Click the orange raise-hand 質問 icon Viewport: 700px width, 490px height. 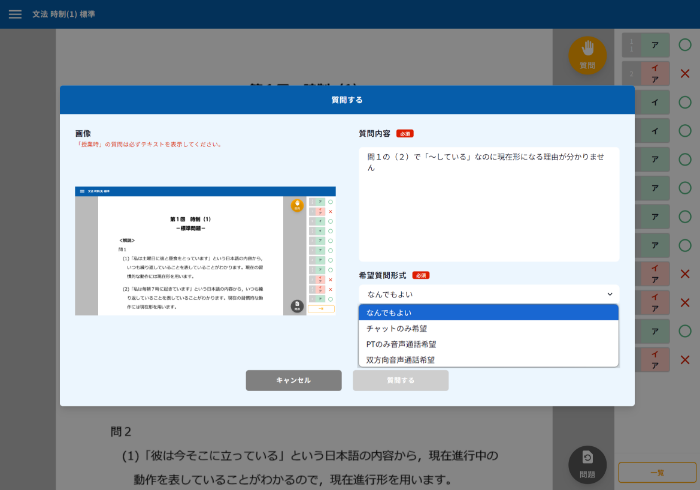[x=587, y=54]
